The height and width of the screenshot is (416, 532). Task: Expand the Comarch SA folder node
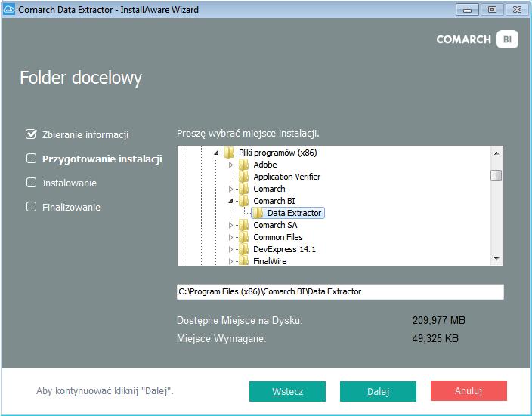(x=230, y=225)
